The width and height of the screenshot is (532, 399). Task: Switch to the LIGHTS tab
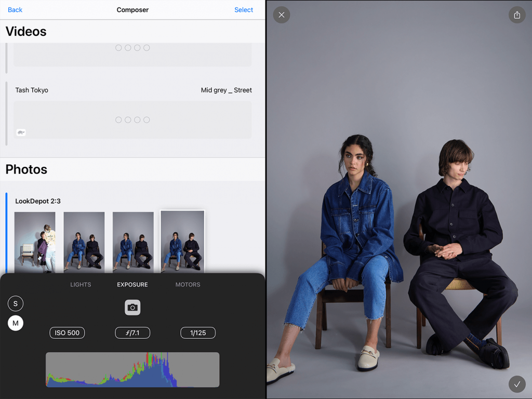coord(81,285)
